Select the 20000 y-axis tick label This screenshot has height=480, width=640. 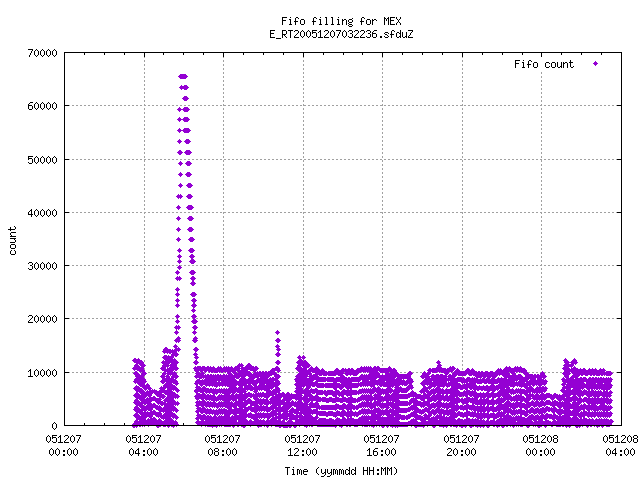coord(42,319)
